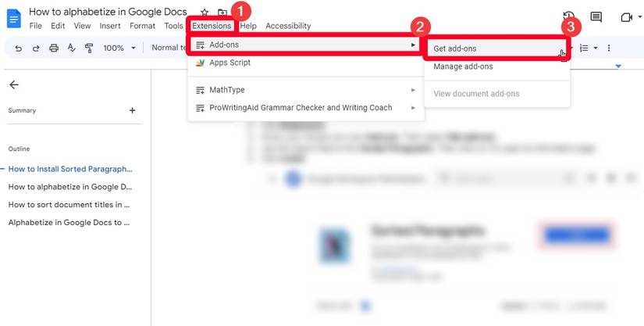The image size is (644, 326).
Task: Click the video call camera icon
Action: (x=626, y=17)
